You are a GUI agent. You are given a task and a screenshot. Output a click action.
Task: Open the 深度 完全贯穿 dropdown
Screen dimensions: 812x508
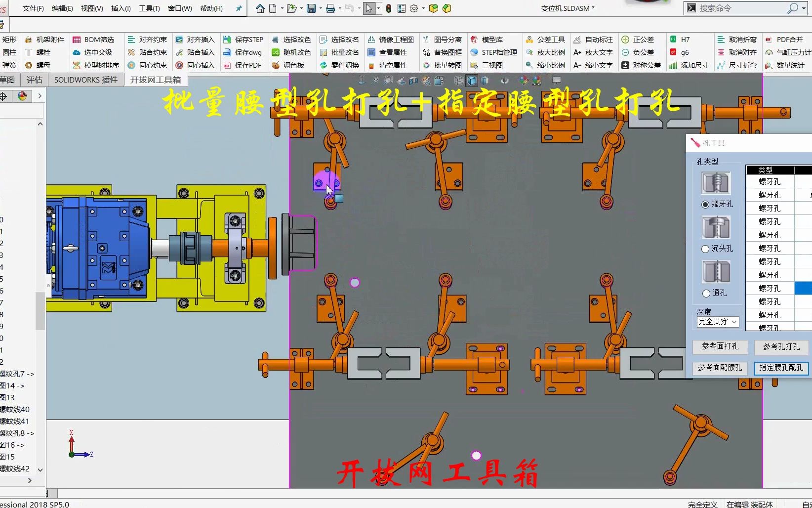(718, 322)
